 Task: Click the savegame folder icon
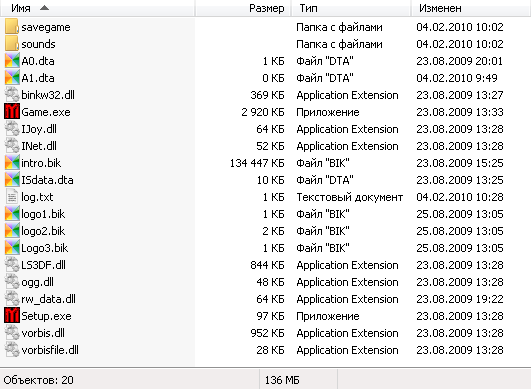(x=12, y=27)
